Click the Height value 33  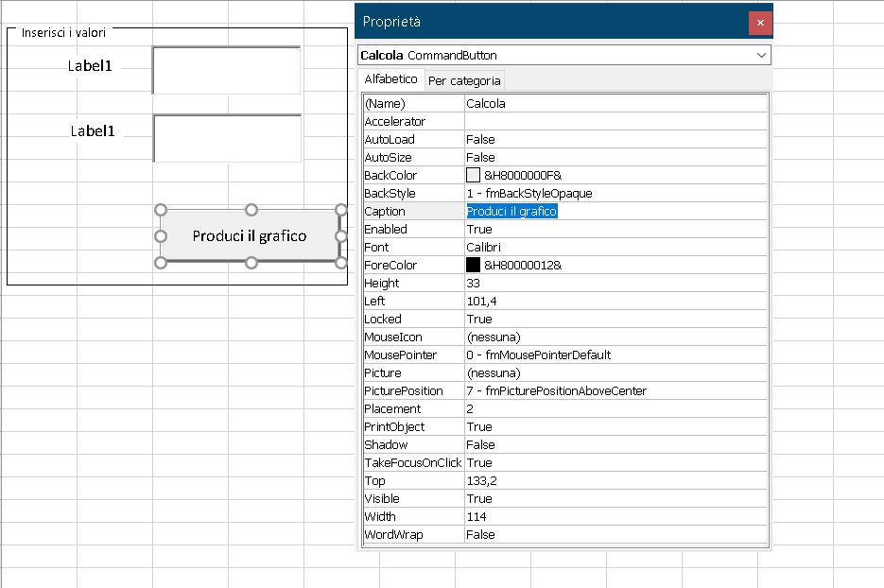point(615,283)
